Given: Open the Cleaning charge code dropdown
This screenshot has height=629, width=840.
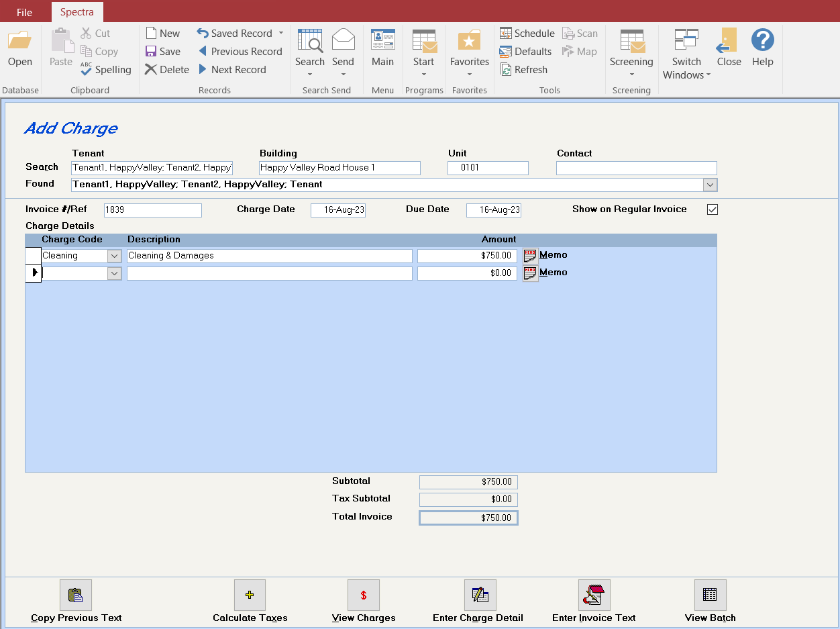Looking at the screenshot, I should (115, 256).
